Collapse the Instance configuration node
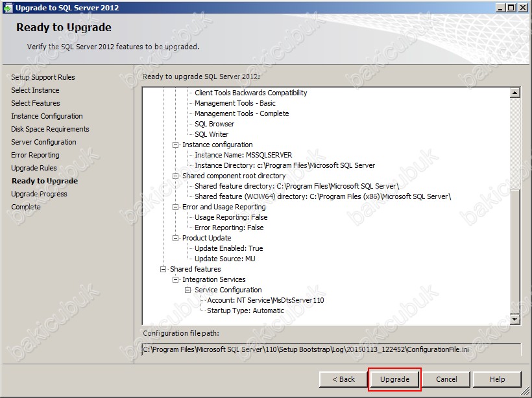This screenshot has height=398, width=532. coord(175,145)
